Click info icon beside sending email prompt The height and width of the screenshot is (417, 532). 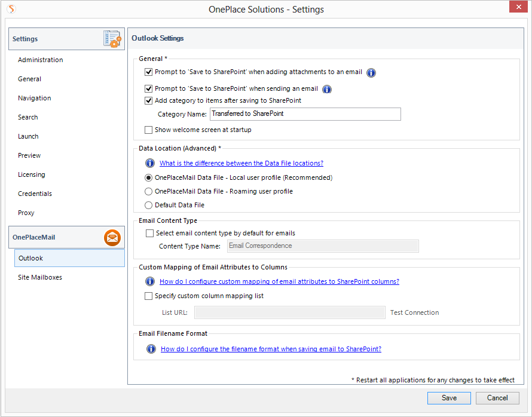click(327, 89)
